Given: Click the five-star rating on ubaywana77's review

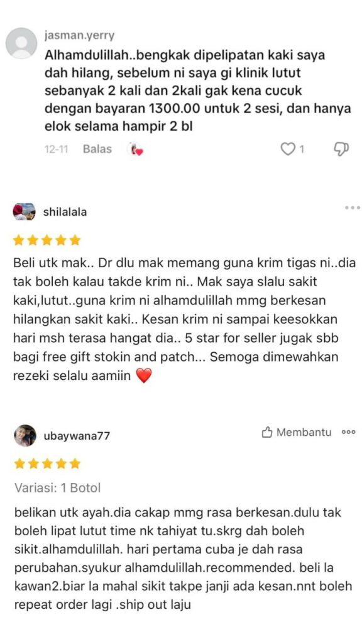Looking at the screenshot, I should click(x=47, y=464).
